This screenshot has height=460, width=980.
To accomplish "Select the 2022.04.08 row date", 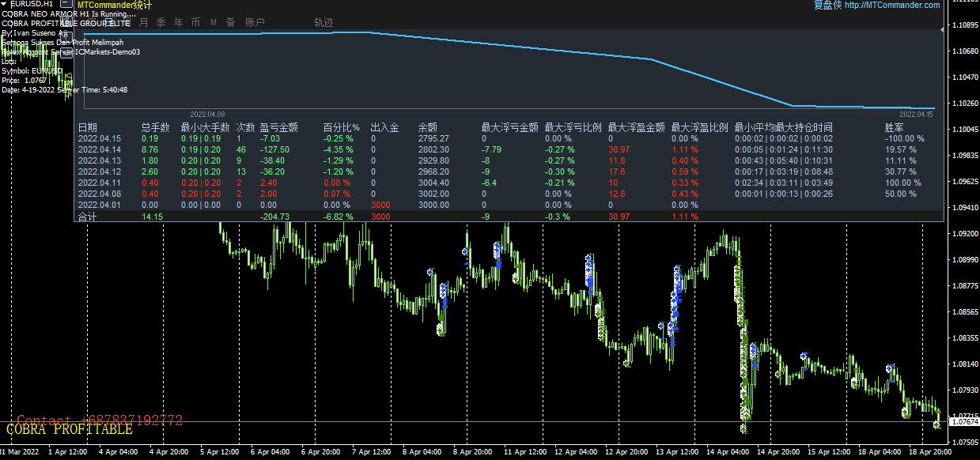I will point(100,194).
